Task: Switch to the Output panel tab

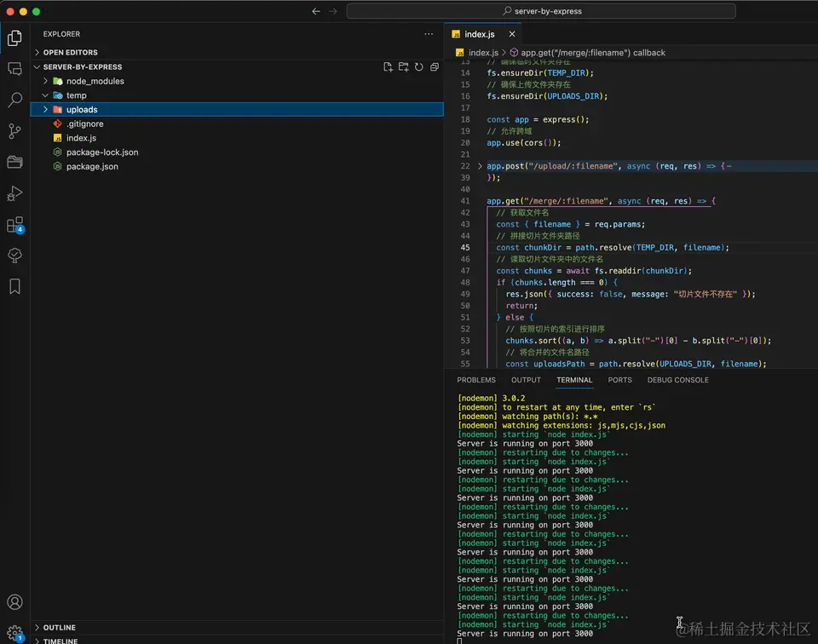Action: pyautogui.click(x=526, y=380)
